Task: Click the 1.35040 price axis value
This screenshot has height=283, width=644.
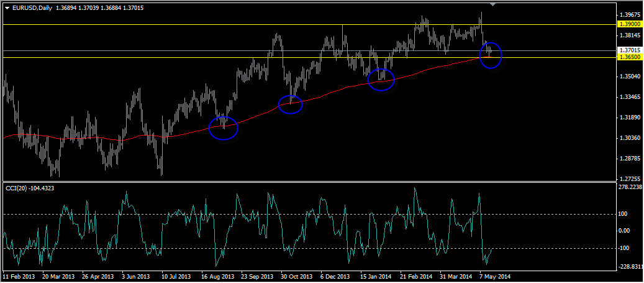Action: (x=630, y=77)
